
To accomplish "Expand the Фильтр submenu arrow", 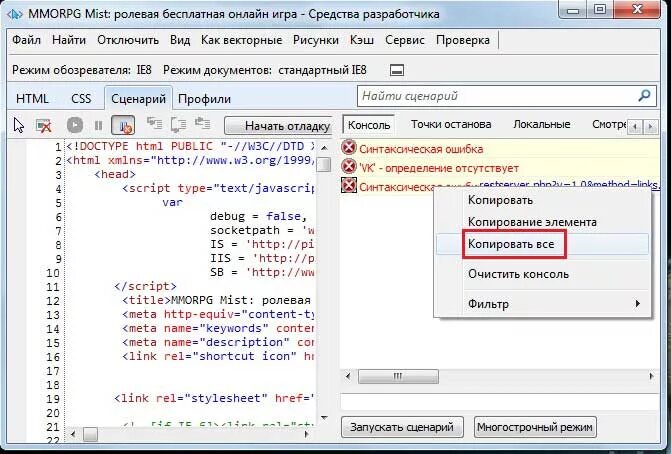I will tap(638, 304).
